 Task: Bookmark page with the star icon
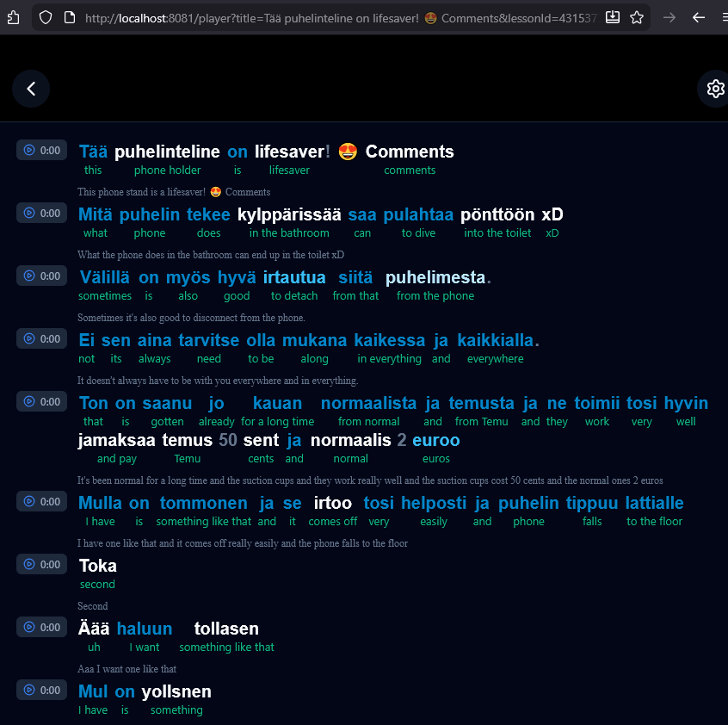(x=637, y=17)
